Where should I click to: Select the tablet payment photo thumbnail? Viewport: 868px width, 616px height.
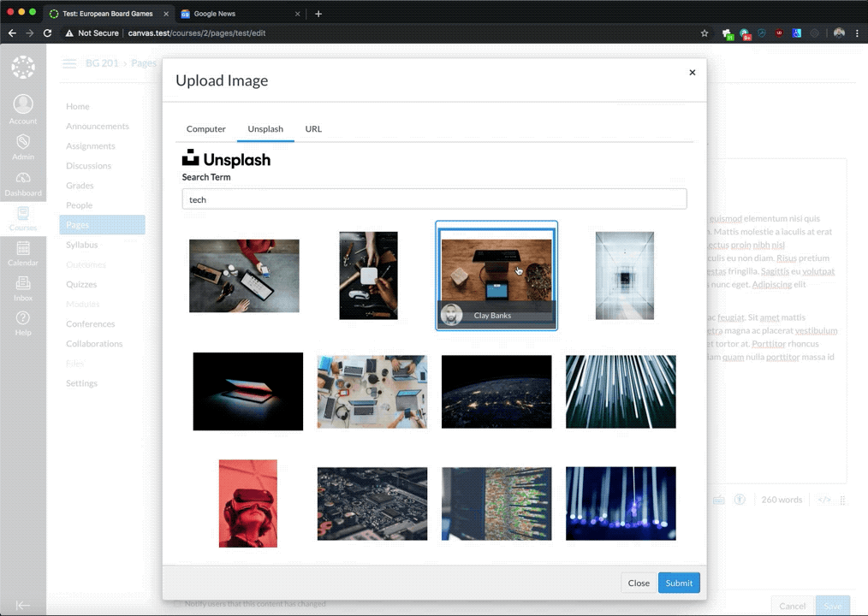244,275
